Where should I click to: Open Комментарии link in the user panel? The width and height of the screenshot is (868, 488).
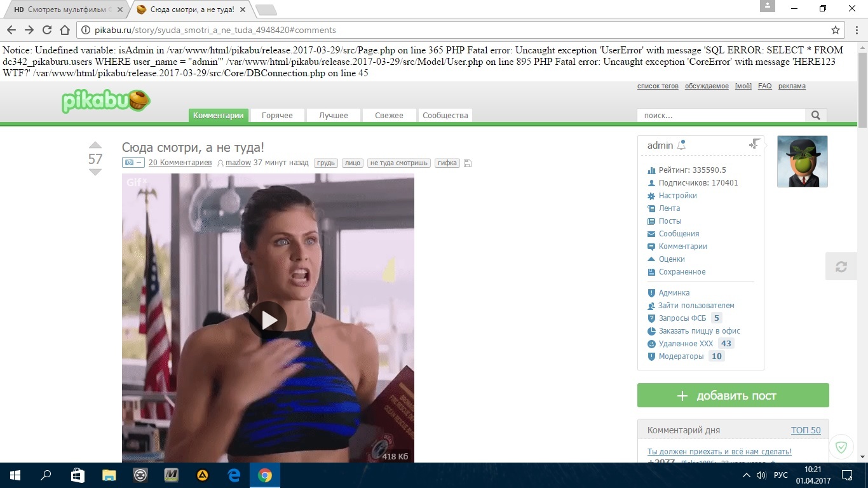tap(682, 247)
